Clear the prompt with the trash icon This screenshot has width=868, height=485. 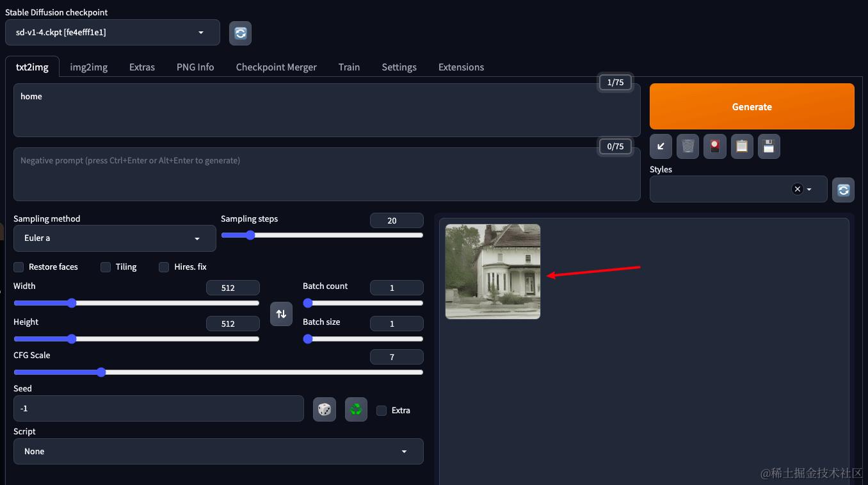687,146
